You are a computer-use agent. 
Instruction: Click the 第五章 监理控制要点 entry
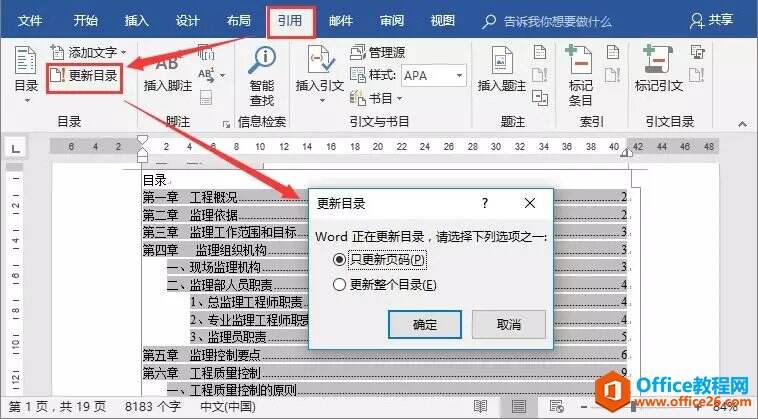click(x=384, y=355)
